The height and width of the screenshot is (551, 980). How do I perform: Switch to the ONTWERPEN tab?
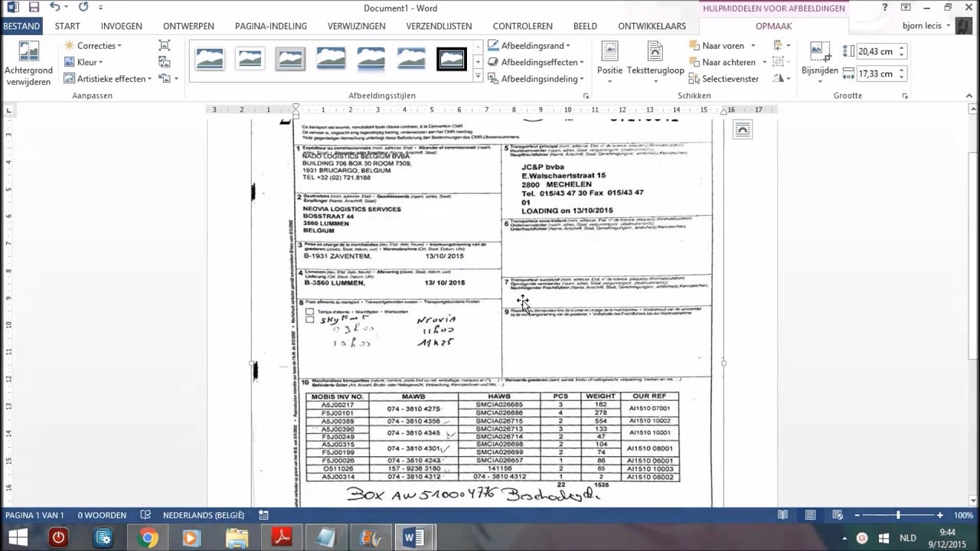click(x=188, y=26)
